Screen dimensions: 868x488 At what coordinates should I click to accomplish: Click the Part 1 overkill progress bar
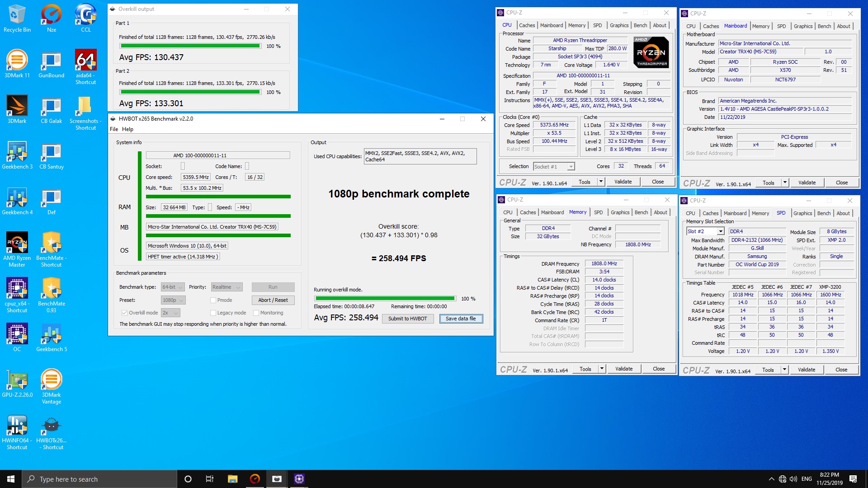pos(191,46)
